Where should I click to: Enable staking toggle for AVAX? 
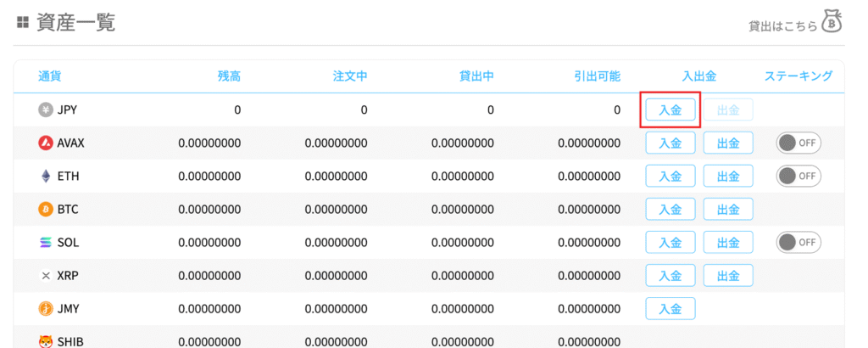point(798,143)
